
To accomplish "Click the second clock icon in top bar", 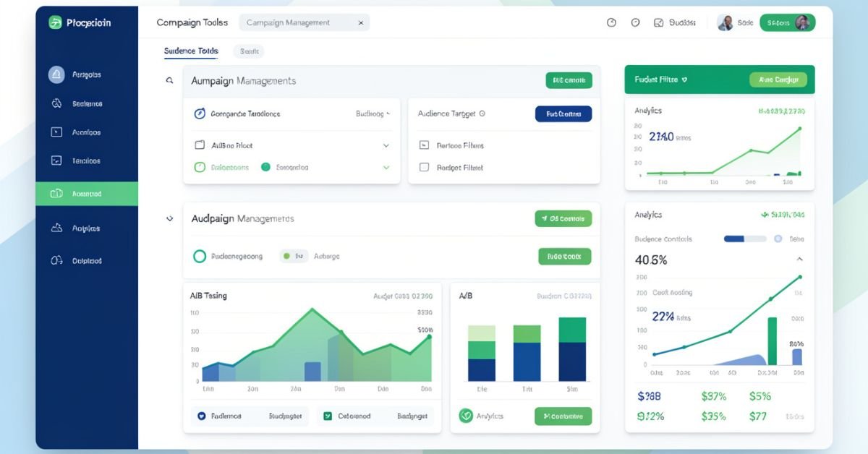I will tap(635, 22).
